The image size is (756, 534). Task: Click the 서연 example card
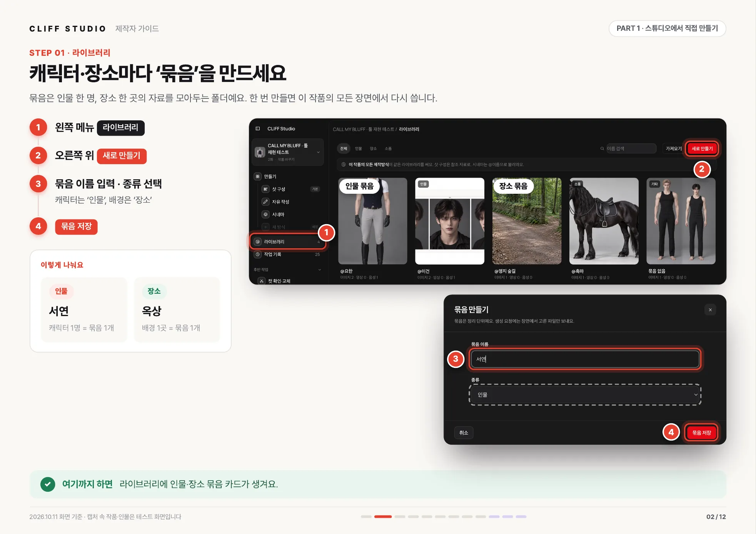(84, 310)
